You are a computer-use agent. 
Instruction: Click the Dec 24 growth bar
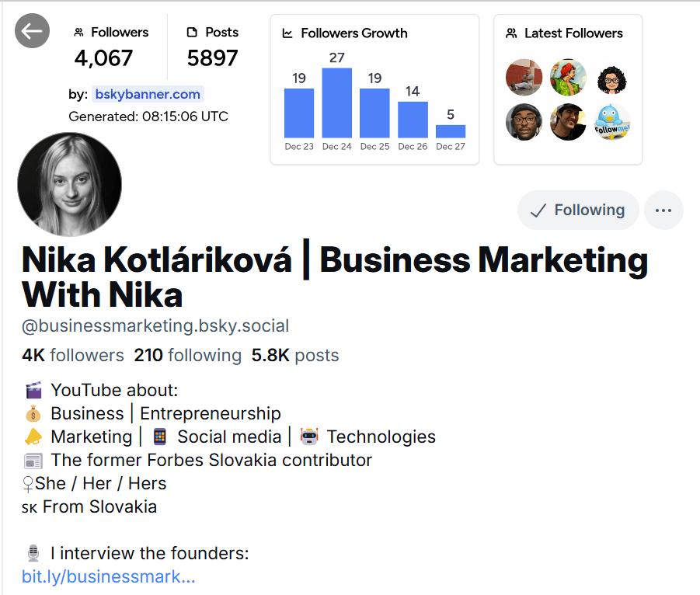click(336, 103)
